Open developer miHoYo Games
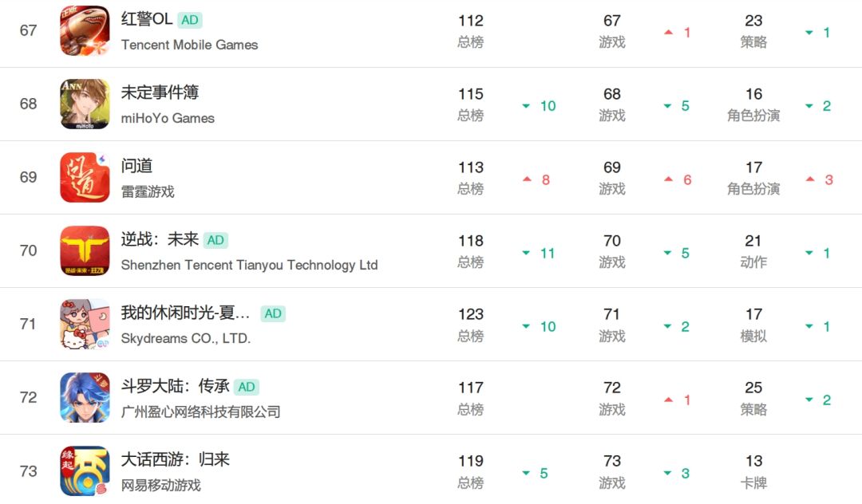The width and height of the screenshot is (862, 504). click(x=168, y=118)
